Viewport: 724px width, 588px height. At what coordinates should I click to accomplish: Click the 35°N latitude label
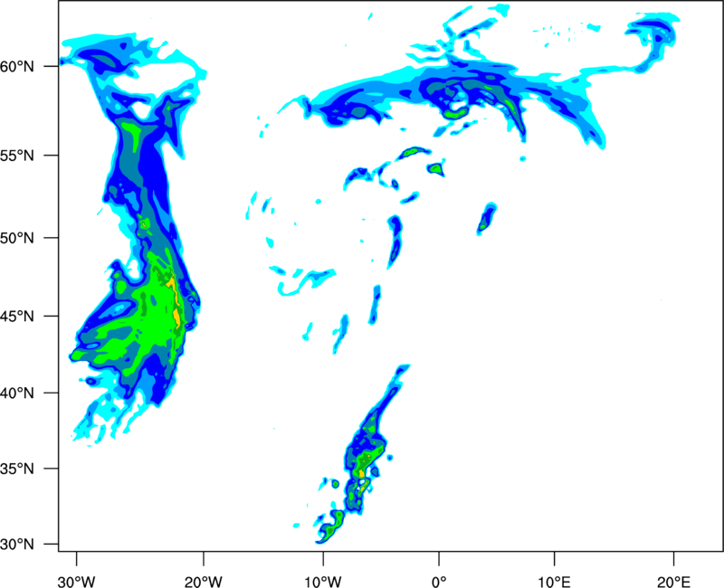click(x=17, y=469)
